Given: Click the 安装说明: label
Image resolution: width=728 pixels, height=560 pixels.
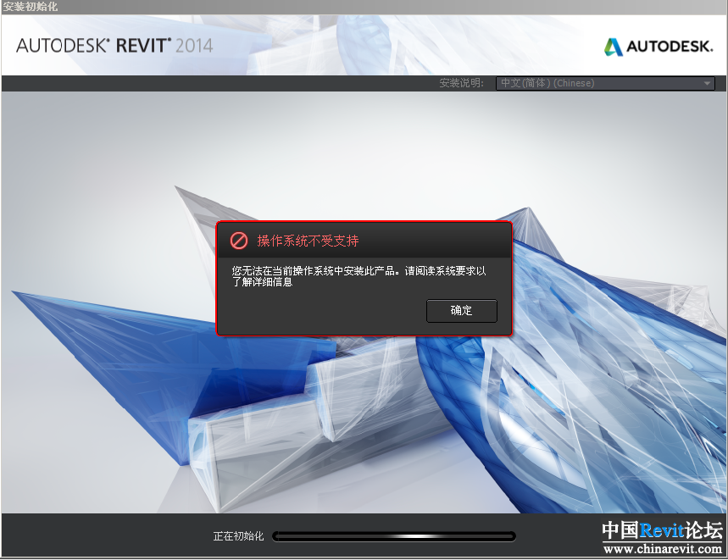Looking at the screenshot, I should tap(462, 83).
